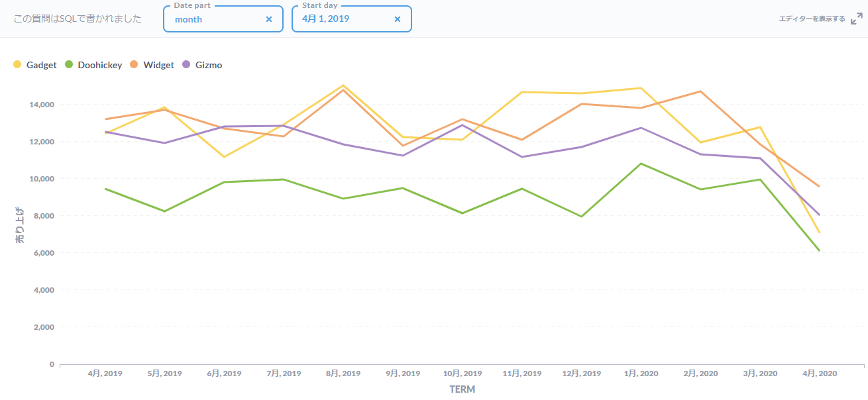Click the 10月, 2019 axis tick label
Image resolution: width=868 pixels, height=400 pixels.
pos(462,374)
